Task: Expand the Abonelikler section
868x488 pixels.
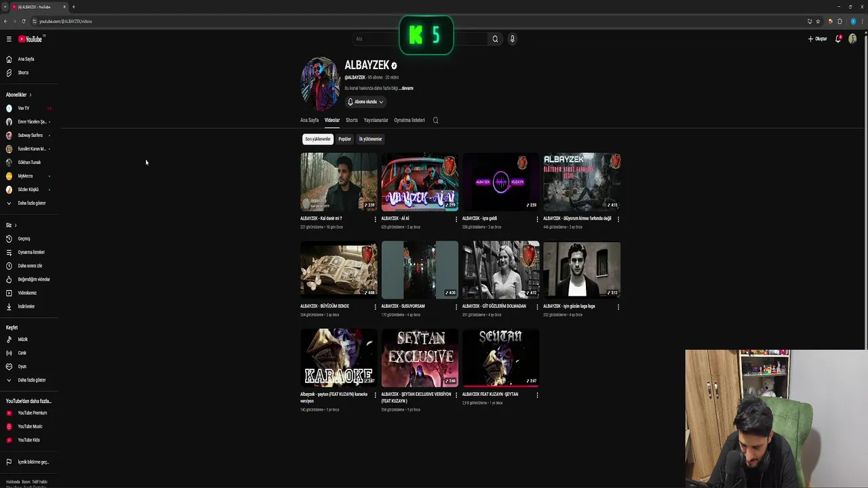Action: [19, 95]
